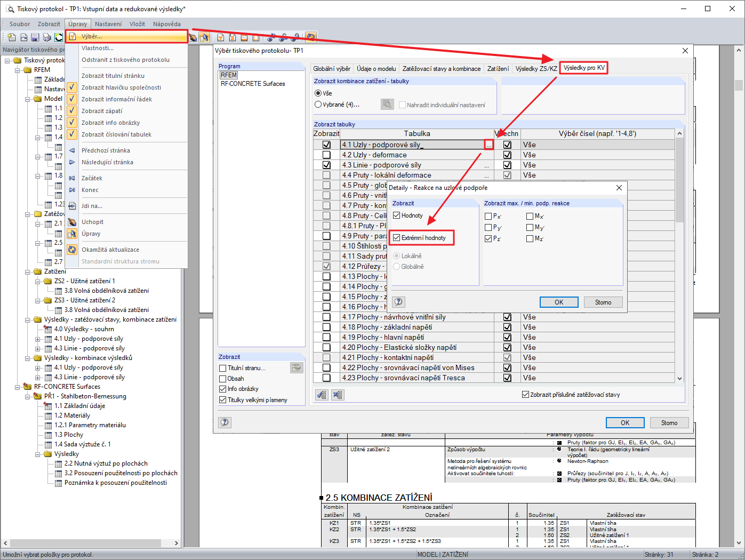Collapse the Zatížení tree node

28,271
